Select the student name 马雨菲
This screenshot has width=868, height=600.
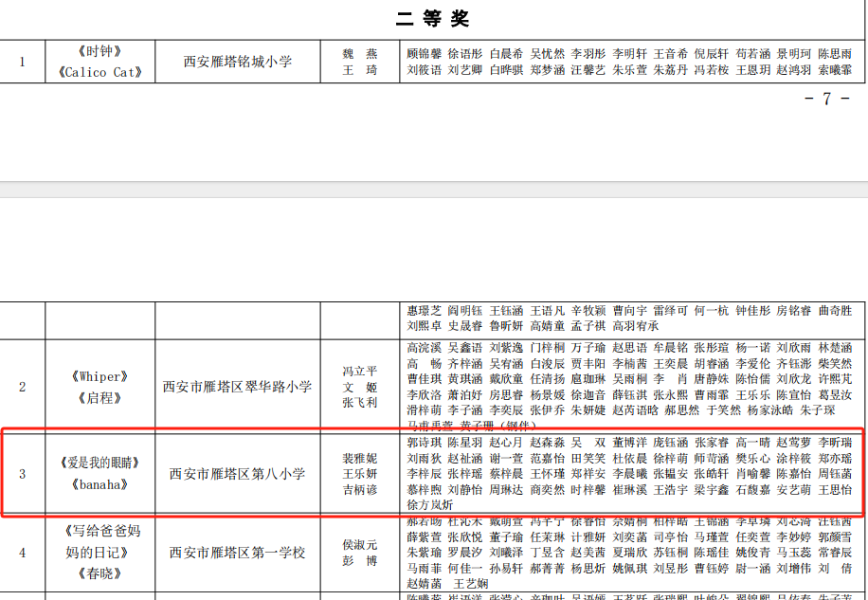pyautogui.click(x=424, y=568)
